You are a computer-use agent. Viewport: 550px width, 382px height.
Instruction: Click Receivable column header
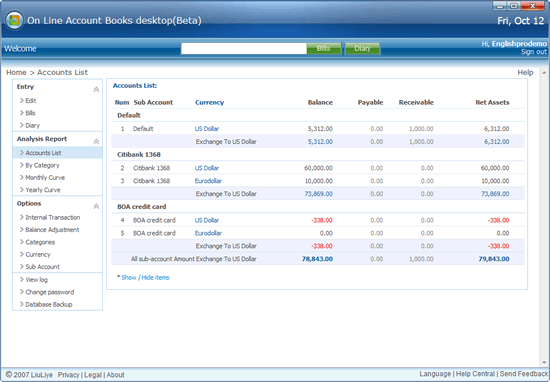(x=416, y=102)
